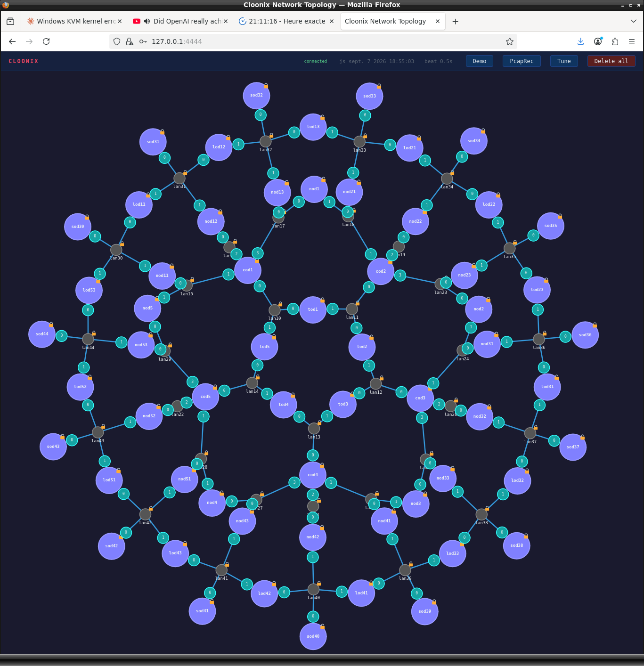The image size is (644, 666).
Task: Click the address bar showing 127.0.0.1:4444
Action: tap(313, 41)
